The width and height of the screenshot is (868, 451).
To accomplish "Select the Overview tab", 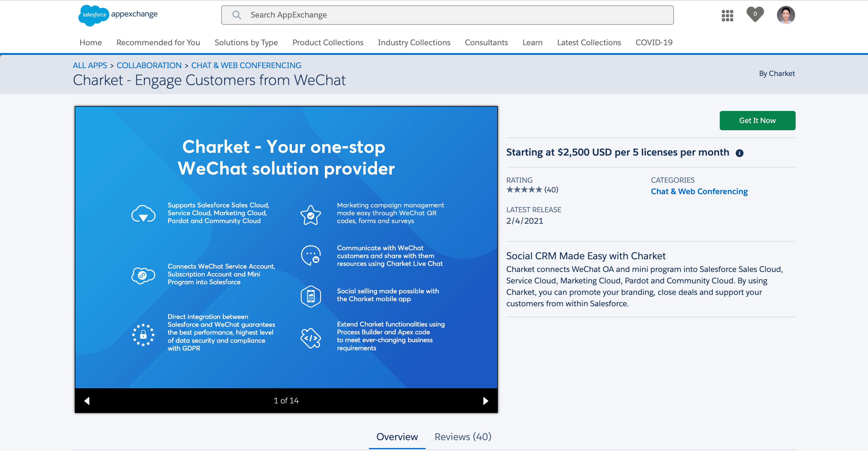I will pyautogui.click(x=397, y=437).
